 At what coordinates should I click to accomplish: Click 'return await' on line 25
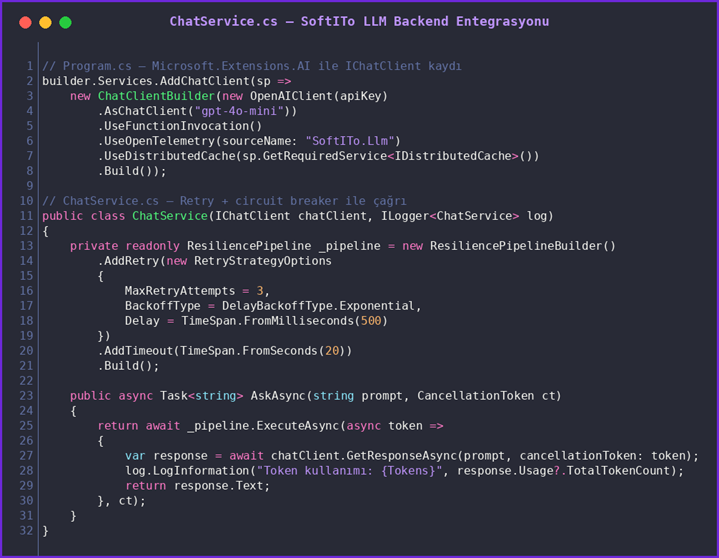pyautogui.click(x=138, y=425)
